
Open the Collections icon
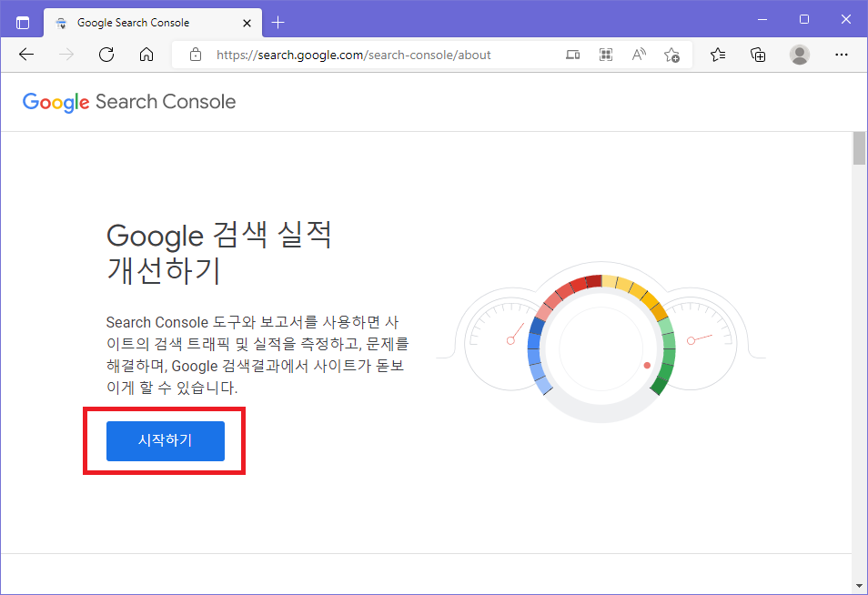[758, 55]
